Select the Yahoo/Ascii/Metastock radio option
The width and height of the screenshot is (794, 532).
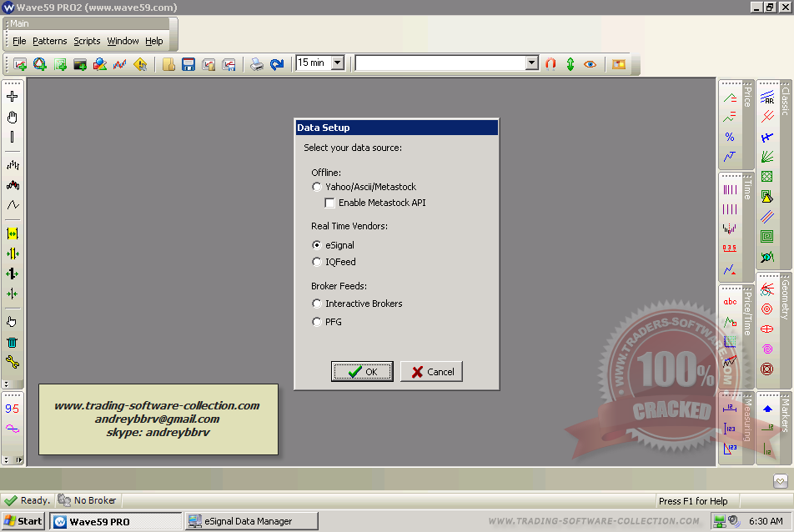(x=317, y=187)
